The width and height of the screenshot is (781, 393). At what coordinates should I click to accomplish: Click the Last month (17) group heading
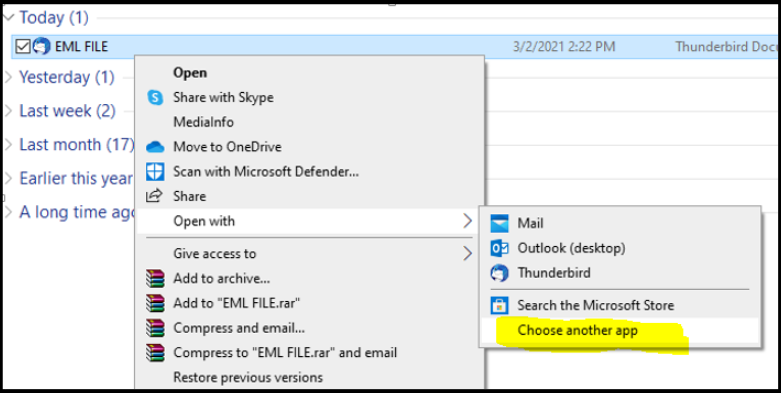[77, 144]
